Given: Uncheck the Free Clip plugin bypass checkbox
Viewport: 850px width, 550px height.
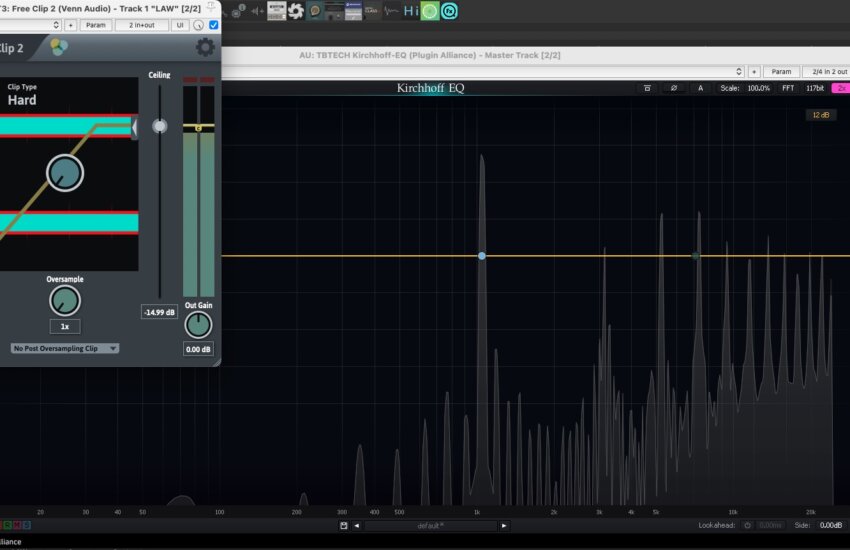Looking at the screenshot, I should [213, 25].
